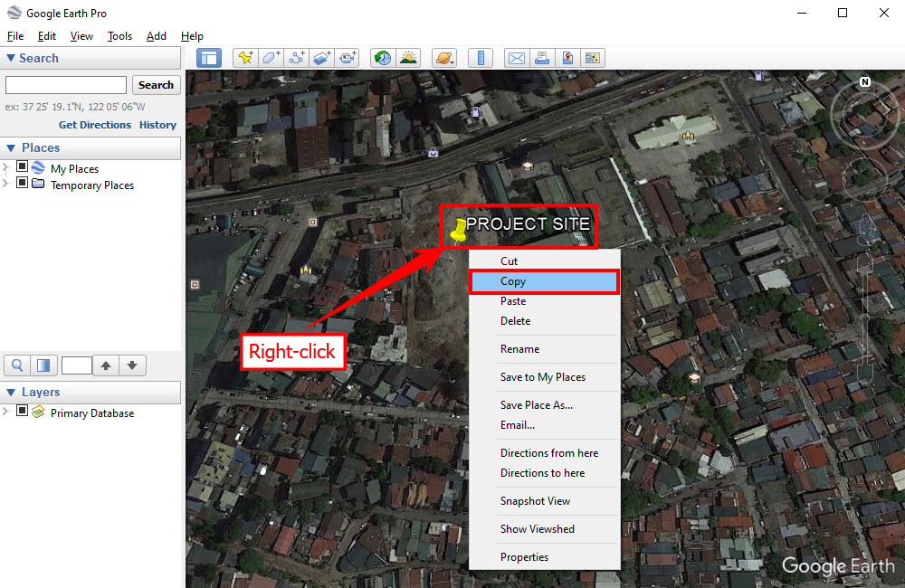This screenshot has width=905, height=588.
Task: Choose Directions to here
Action: click(544, 473)
